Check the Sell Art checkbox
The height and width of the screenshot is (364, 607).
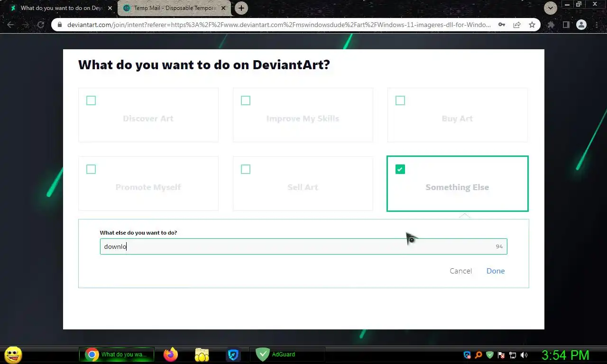coord(246,169)
